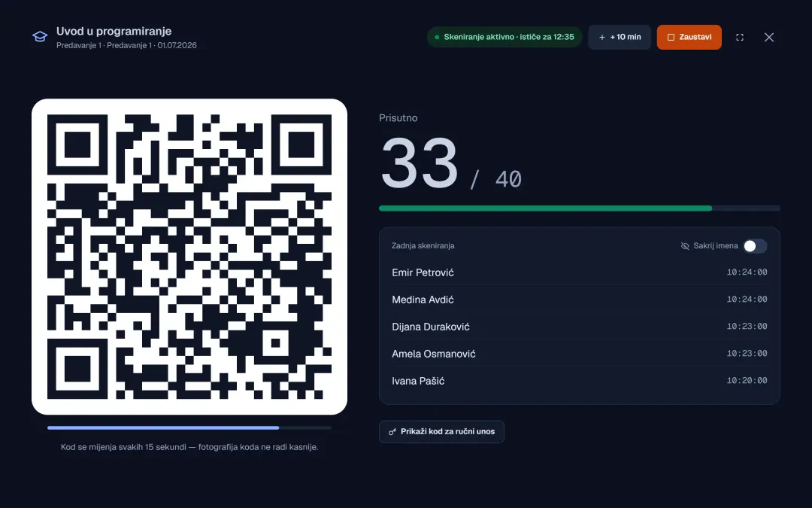Click the key icon in Prikaži kod button
Image resolution: width=812 pixels, height=508 pixels.
392,432
